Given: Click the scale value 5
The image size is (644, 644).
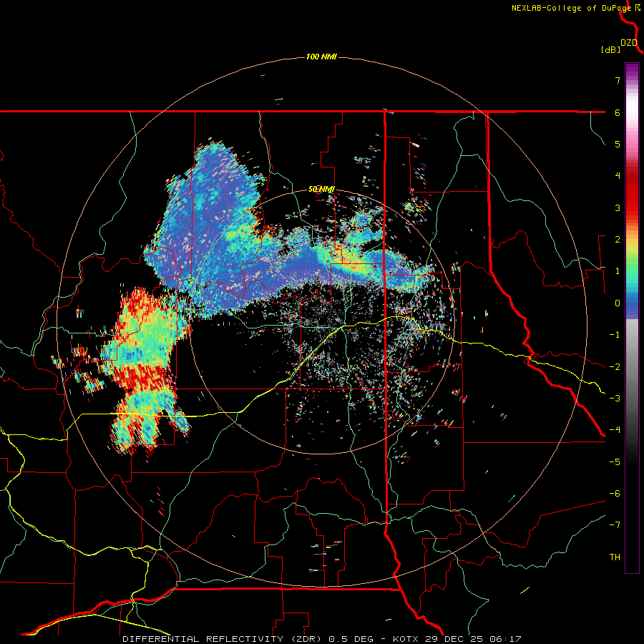Looking at the screenshot, I should click(x=618, y=144).
